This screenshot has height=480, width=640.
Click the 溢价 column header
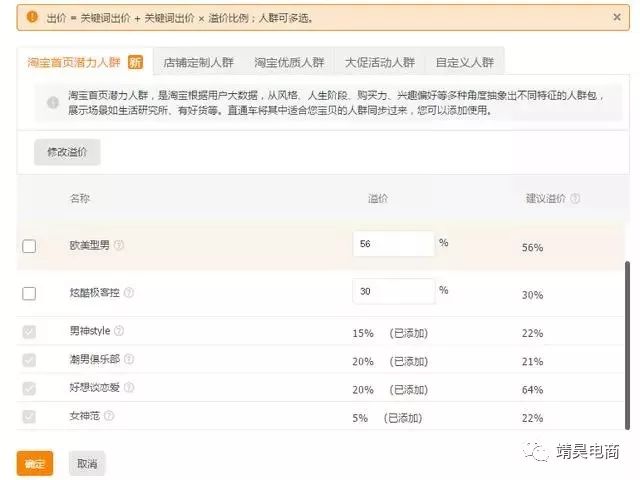pyautogui.click(x=378, y=198)
